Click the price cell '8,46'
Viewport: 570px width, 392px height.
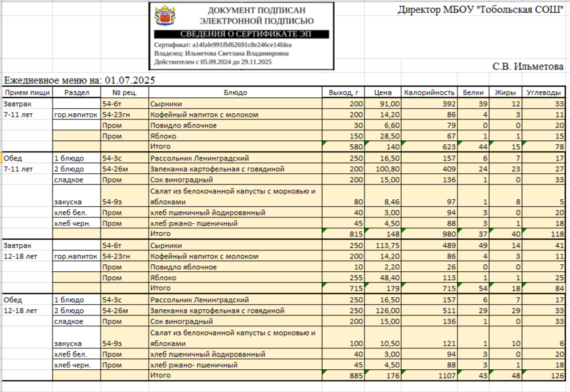383,196
